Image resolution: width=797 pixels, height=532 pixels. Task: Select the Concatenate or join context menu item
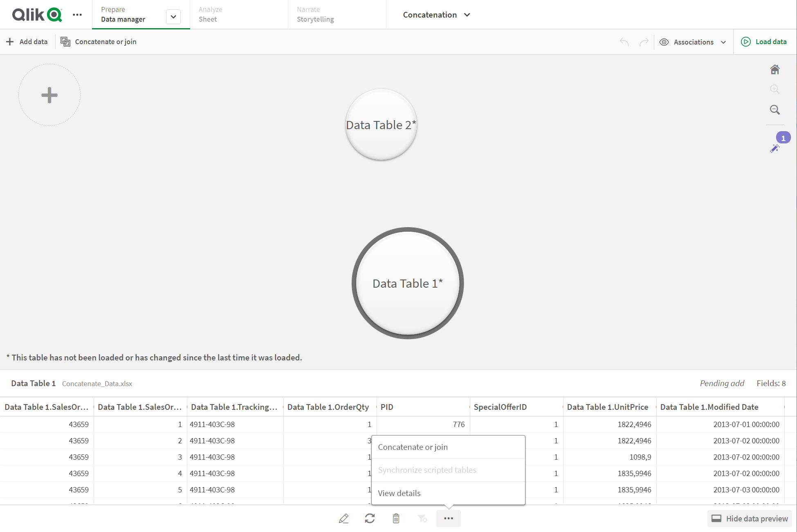[413, 447]
